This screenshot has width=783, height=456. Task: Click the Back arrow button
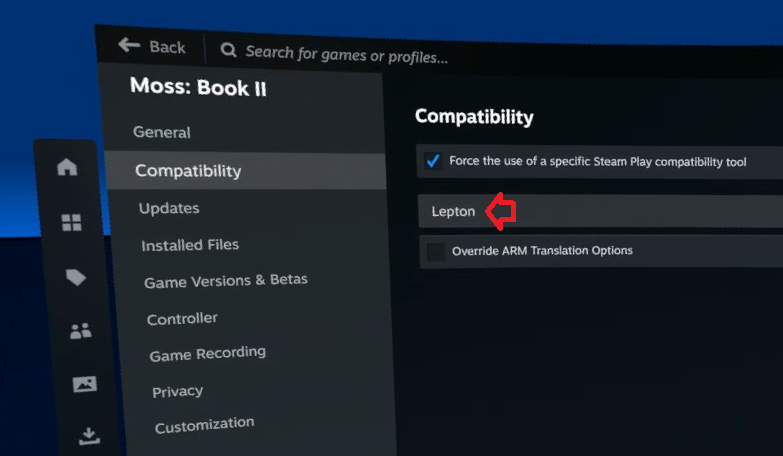151,47
